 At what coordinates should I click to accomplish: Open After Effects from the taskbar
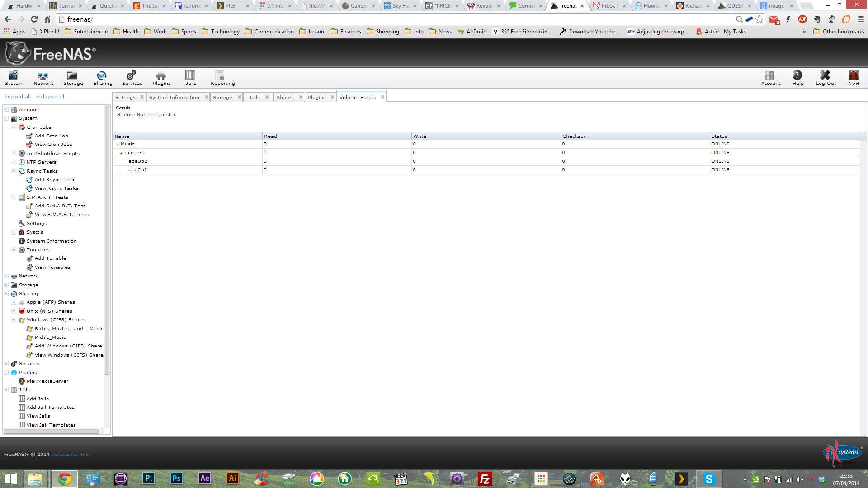(x=204, y=479)
